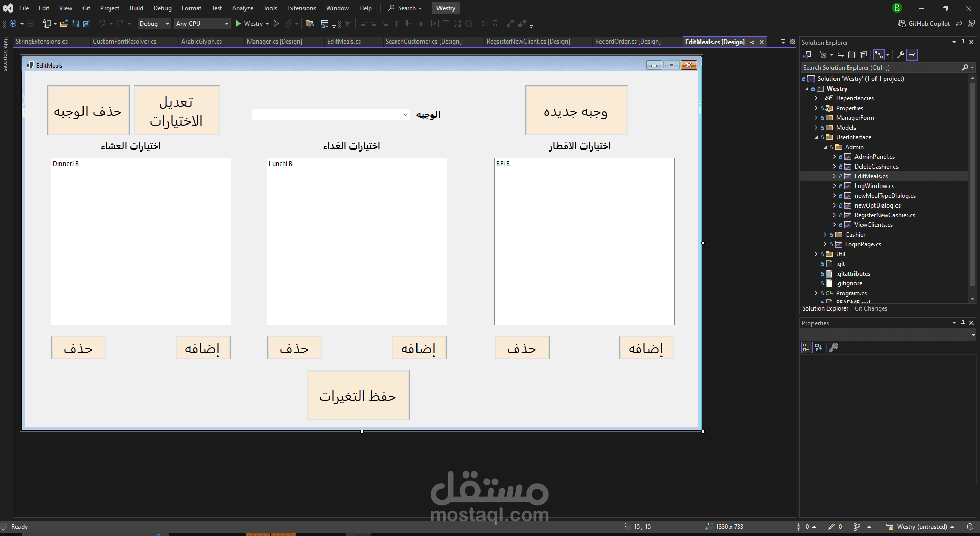Switch to Git Changes tab

(870, 308)
